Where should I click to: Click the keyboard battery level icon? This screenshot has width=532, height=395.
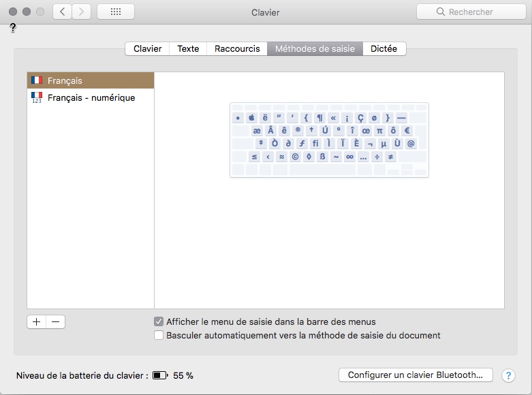(x=160, y=375)
